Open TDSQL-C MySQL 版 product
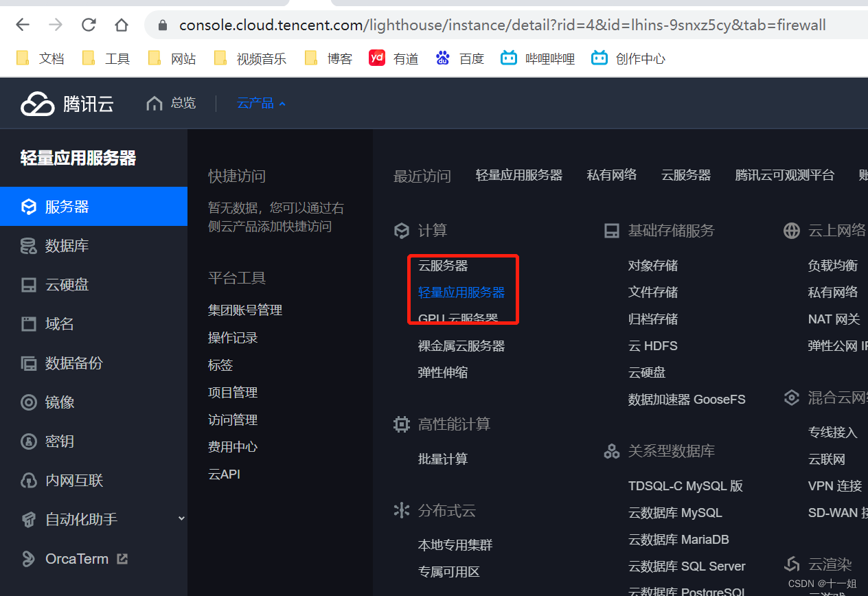The height and width of the screenshot is (596, 868). click(x=686, y=486)
